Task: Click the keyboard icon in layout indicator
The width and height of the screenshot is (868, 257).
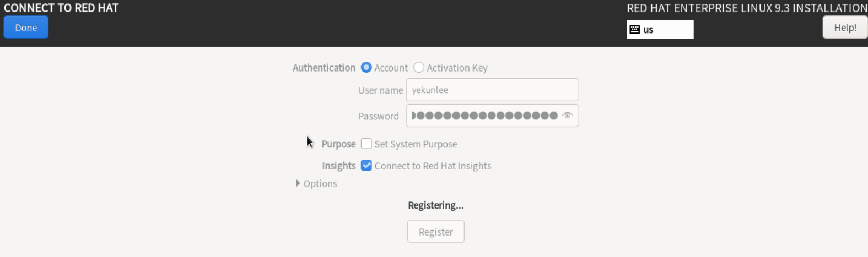Action: pyautogui.click(x=634, y=30)
